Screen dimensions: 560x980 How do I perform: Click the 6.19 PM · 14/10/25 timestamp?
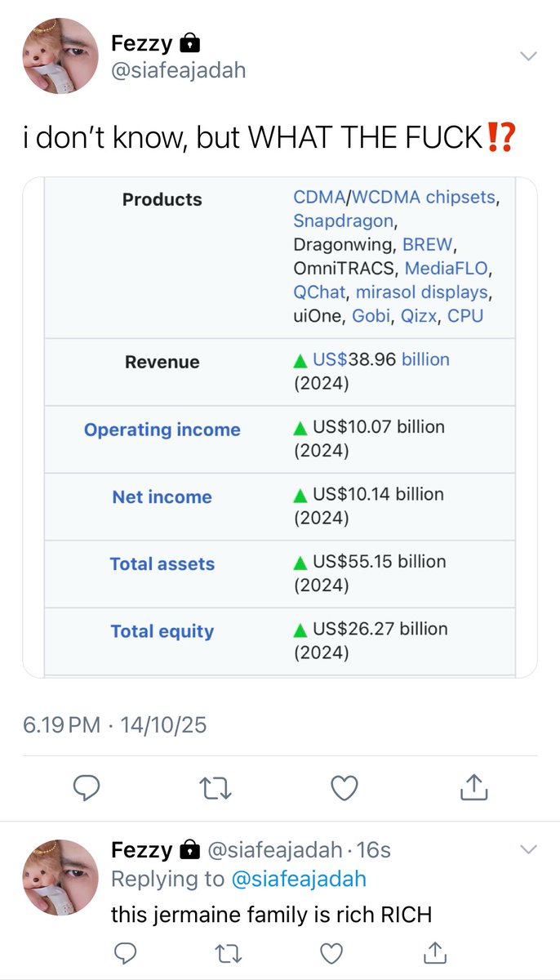click(114, 725)
